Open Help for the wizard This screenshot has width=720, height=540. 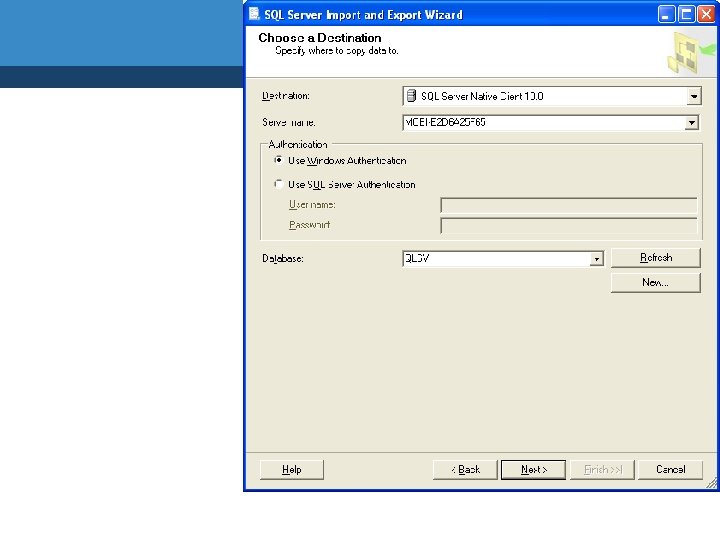(292, 469)
